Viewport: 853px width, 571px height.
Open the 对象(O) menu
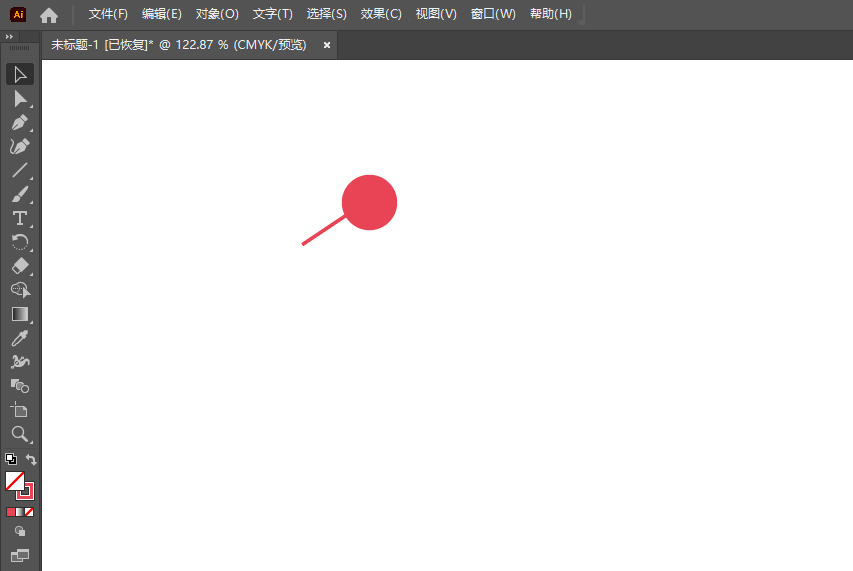217,14
